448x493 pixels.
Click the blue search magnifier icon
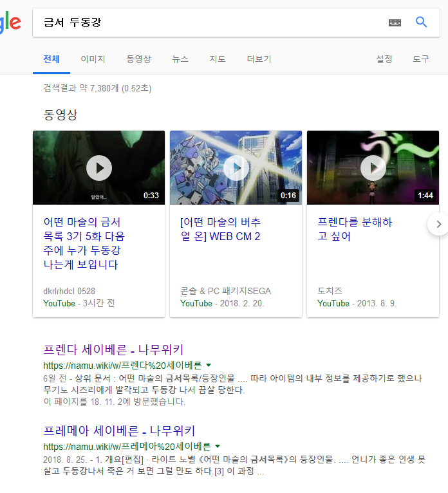point(422,23)
